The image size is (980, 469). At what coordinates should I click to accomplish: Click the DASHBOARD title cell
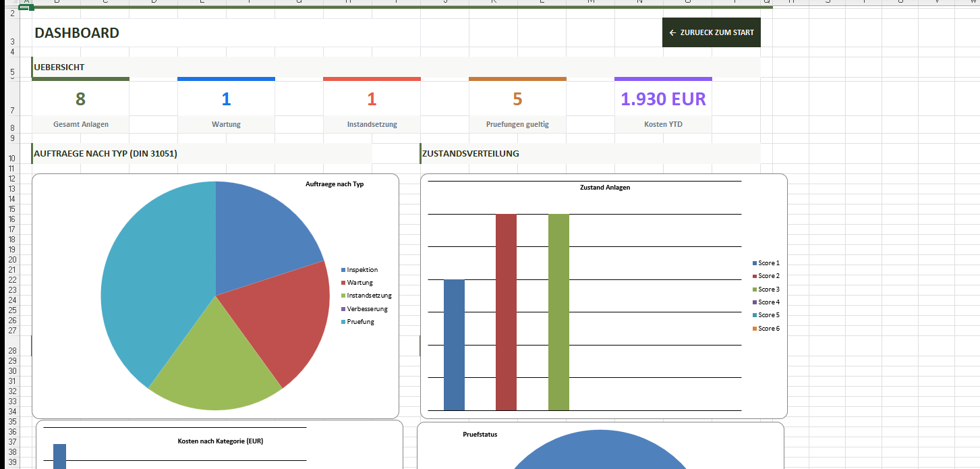(x=77, y=33)
